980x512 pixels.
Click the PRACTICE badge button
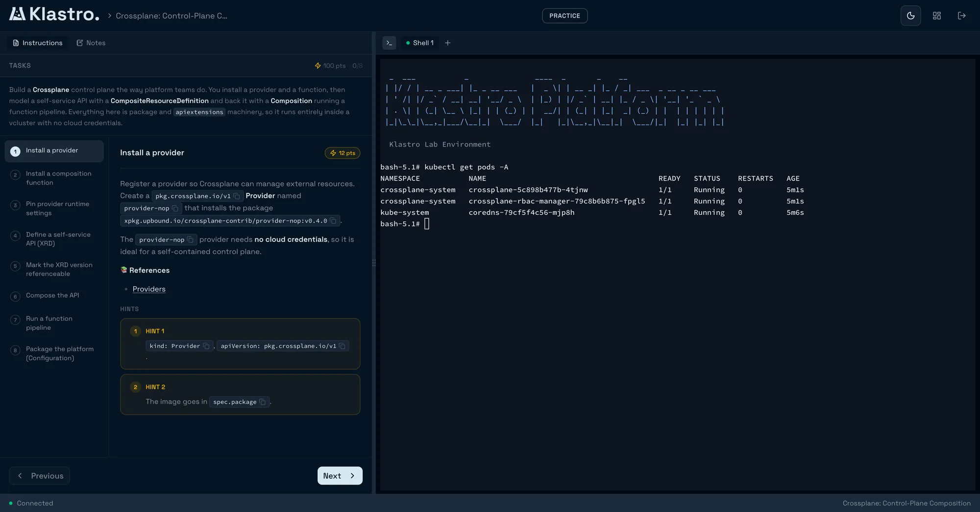564,16
